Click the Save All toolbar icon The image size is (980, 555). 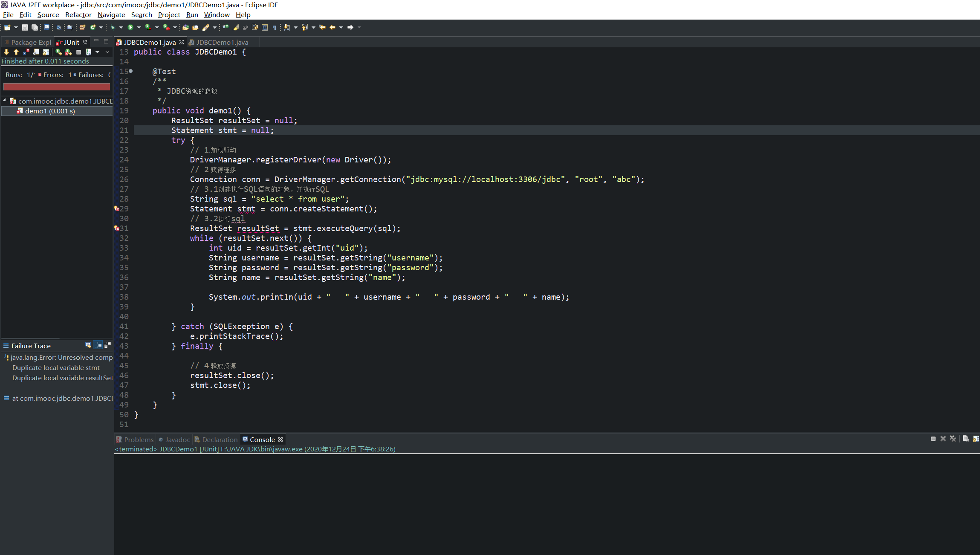(35, 27)
